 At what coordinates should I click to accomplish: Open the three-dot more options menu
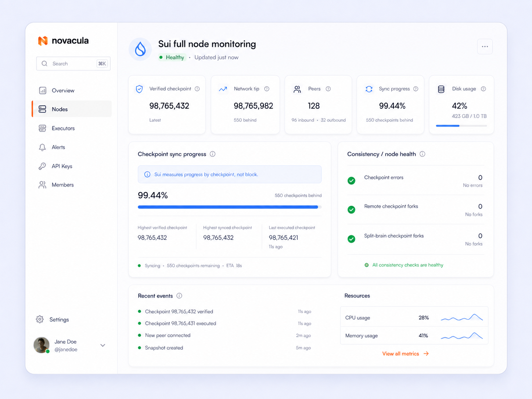(485, 47)
